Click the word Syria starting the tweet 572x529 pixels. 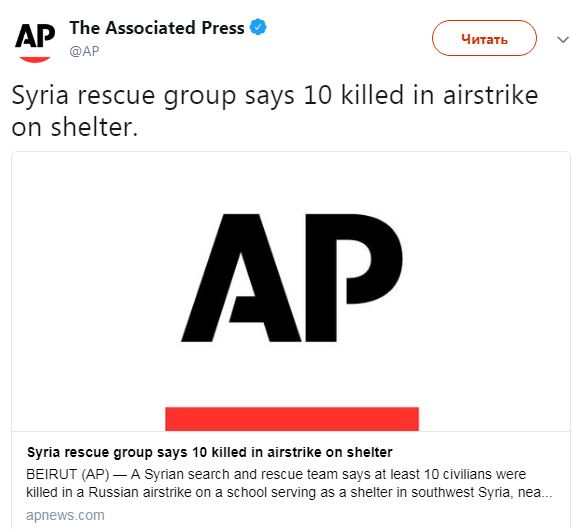click(40, 96)
